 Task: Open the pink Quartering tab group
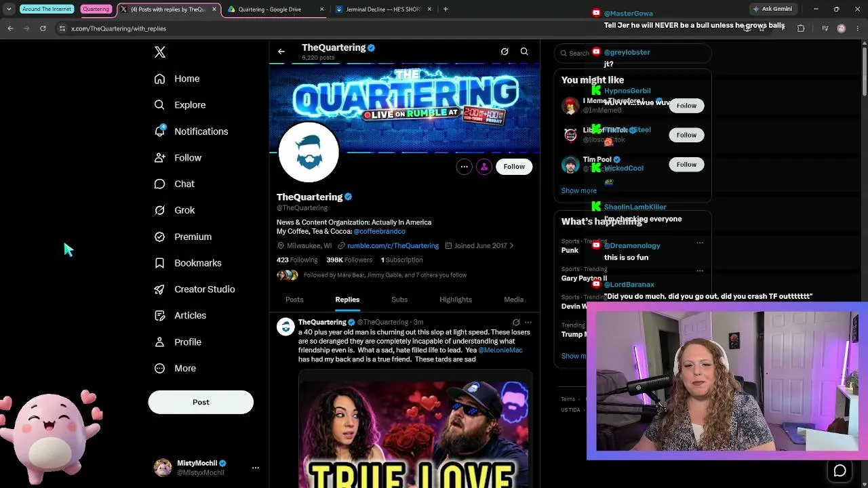click(x=96, y=9)
